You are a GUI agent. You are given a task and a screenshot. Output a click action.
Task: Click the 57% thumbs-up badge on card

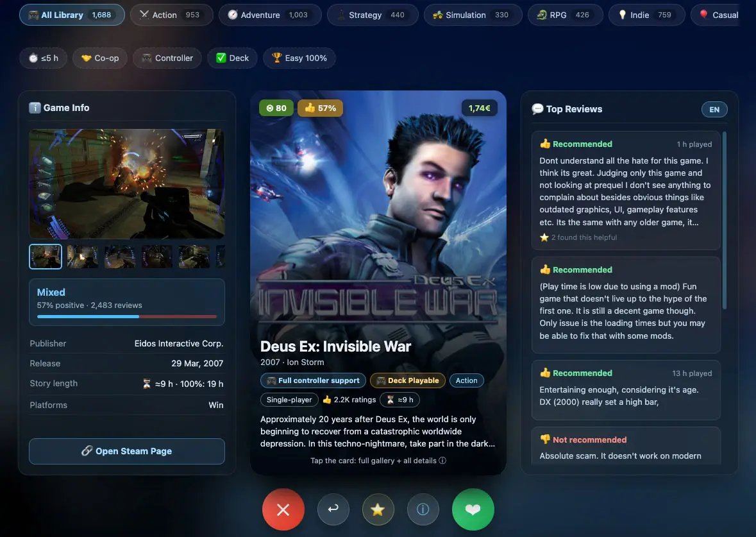pos(320,108)
